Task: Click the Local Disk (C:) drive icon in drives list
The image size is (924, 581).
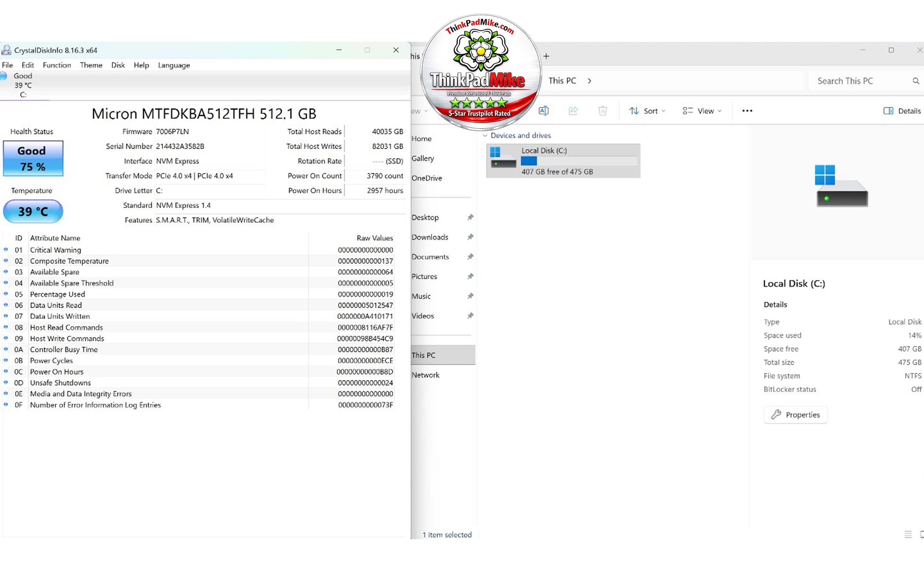Action: click(503, 158)
